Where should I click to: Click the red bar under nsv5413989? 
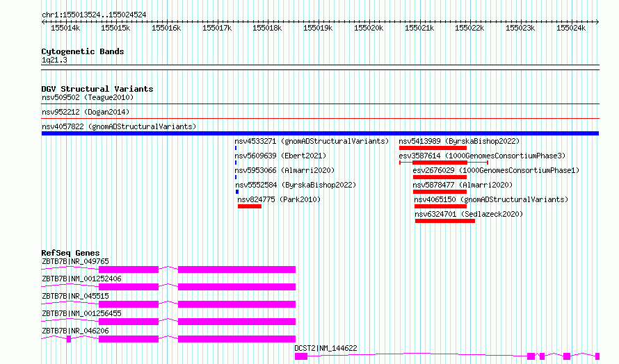coord(433,148)
